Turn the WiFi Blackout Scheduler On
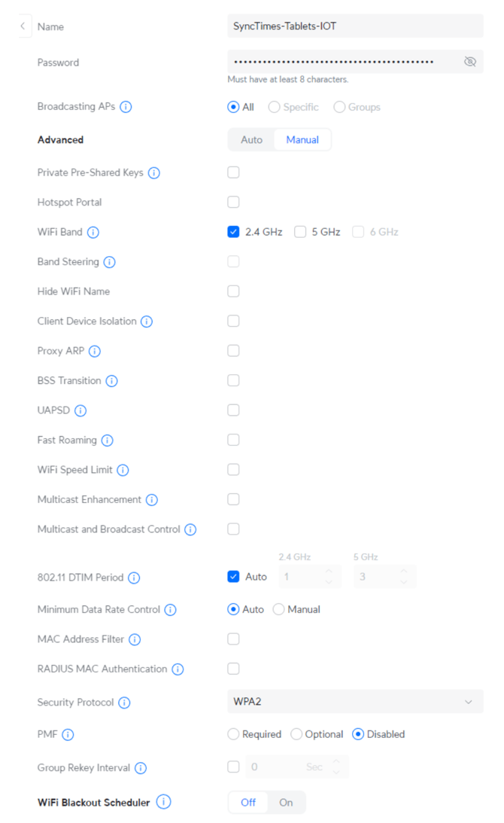The width and height of the screenshot is (504, 823). (286, 802)
